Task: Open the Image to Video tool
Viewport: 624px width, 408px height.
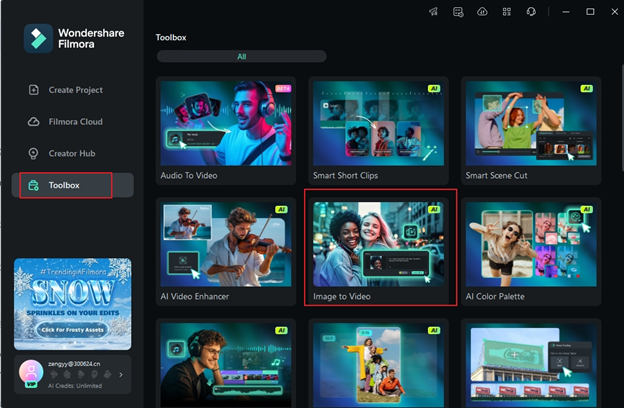Action: (x=380, y=250)
